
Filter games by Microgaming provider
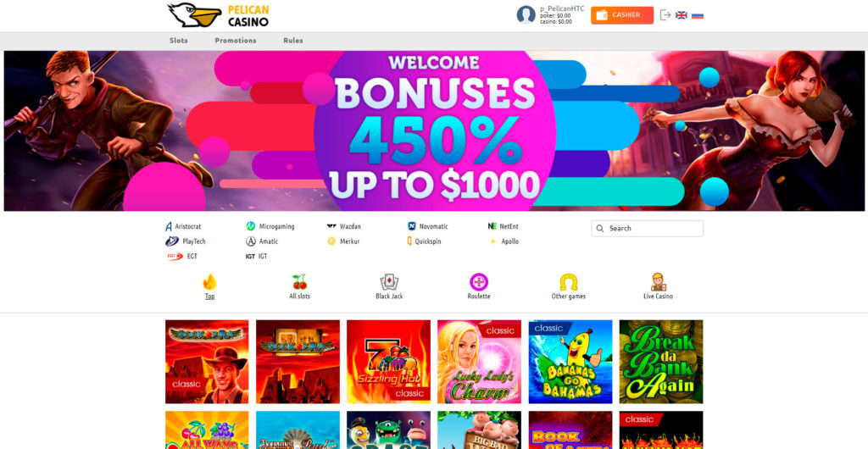[x=270, y=226]
